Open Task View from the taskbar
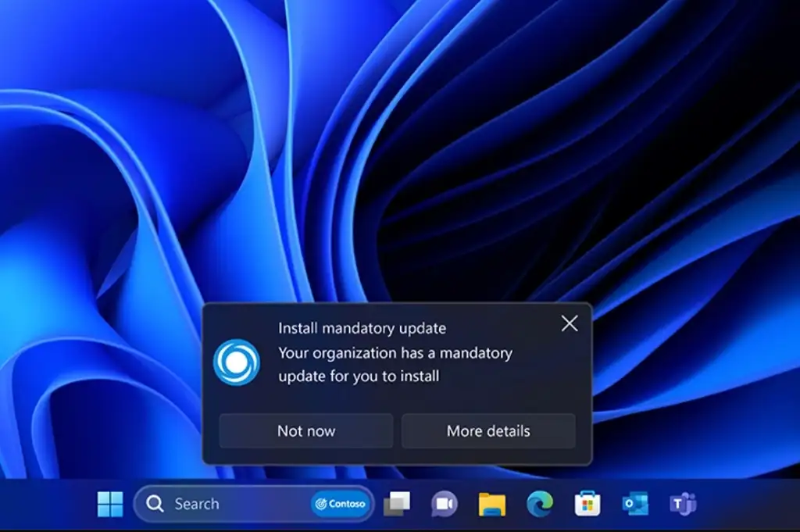This screenshot has height=532, width=800. point(398,504)
